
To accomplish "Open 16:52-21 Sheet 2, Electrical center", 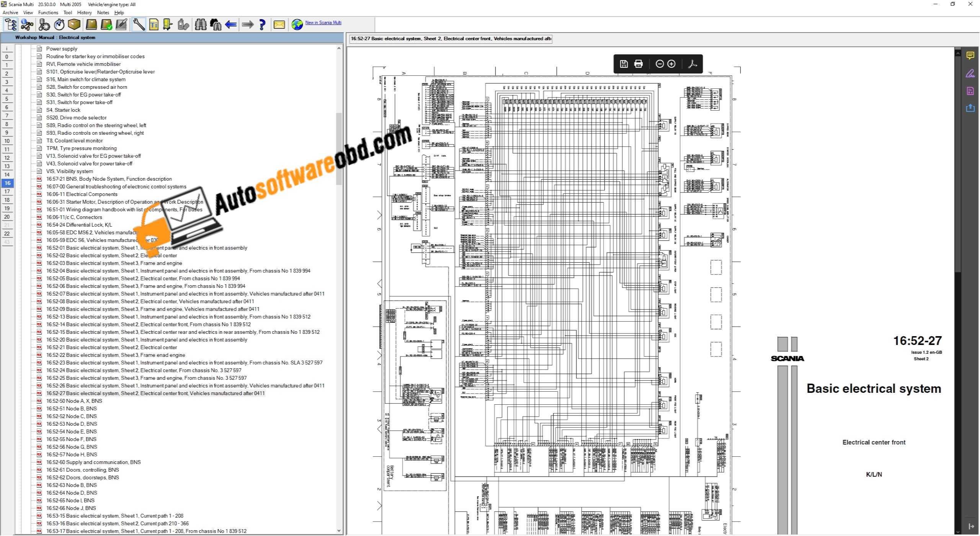I will (111, 347).
